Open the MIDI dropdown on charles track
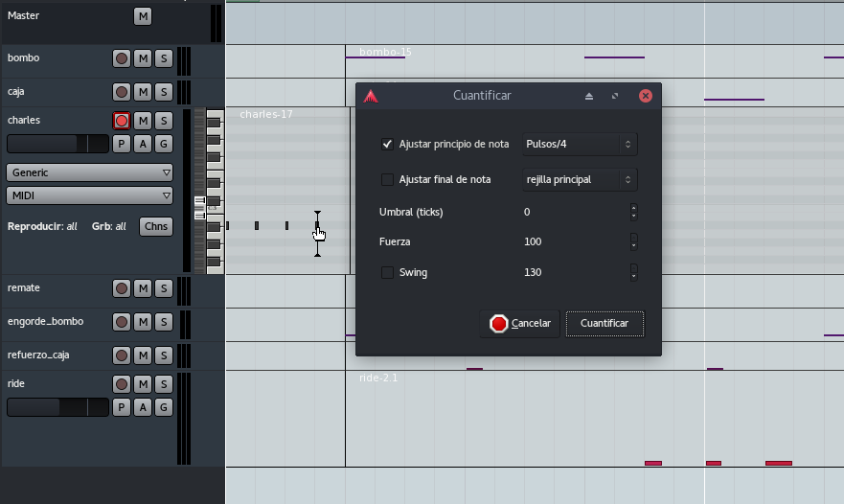This screenshot has width=844, height=504. click(89, 195)
